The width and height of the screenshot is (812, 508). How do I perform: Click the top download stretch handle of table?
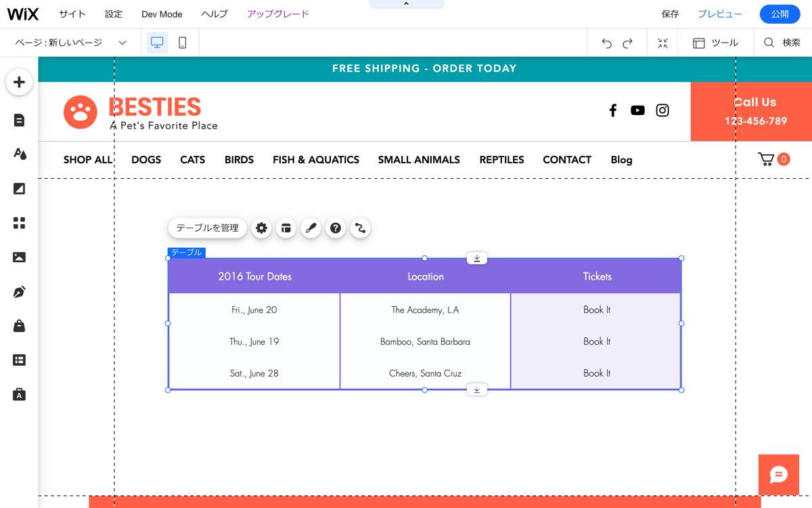click(477, 258)
